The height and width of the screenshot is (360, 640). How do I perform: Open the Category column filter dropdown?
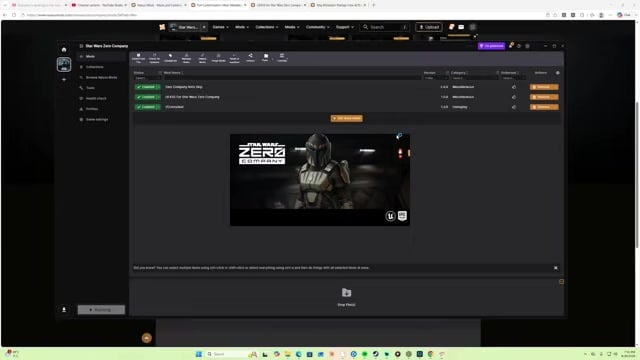[475, 78]
